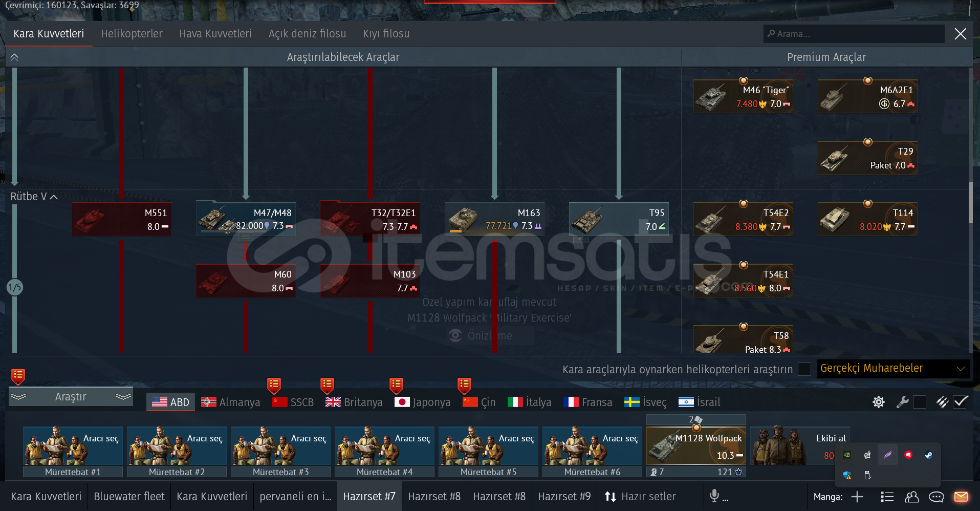Open the gear settings icon beside İsrail
980x511 pixels.
click(x=879, y=402)
